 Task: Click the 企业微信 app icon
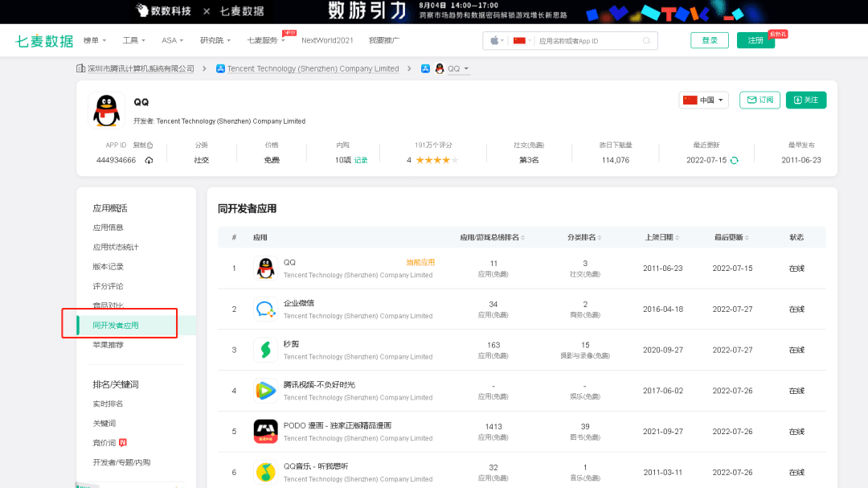[x=266, y=309]
